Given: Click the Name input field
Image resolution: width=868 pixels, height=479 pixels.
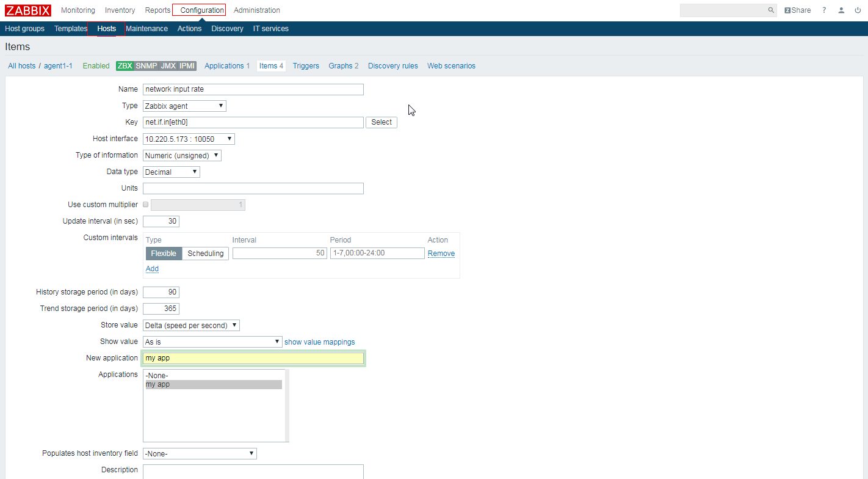Looking at the screenshot, I should pos(253,90).
